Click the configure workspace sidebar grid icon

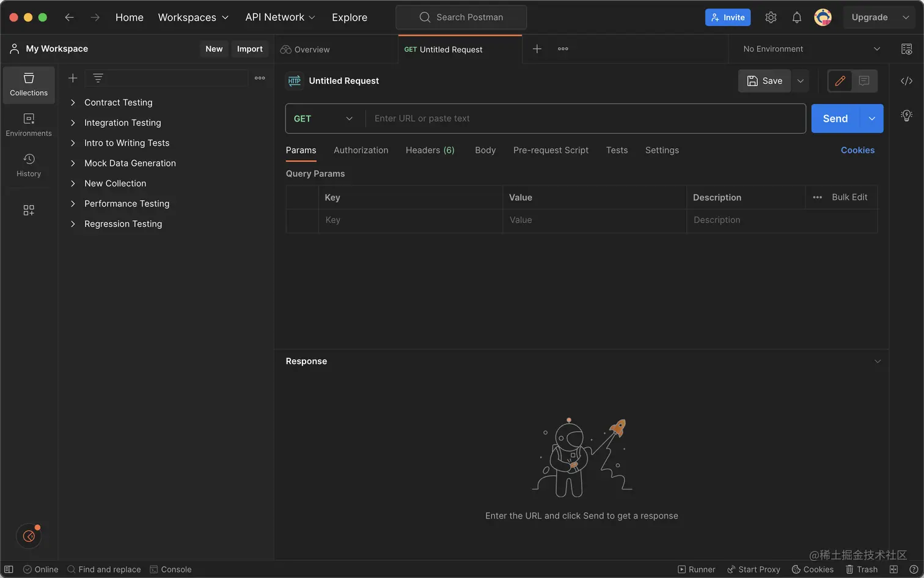point(29,210)
